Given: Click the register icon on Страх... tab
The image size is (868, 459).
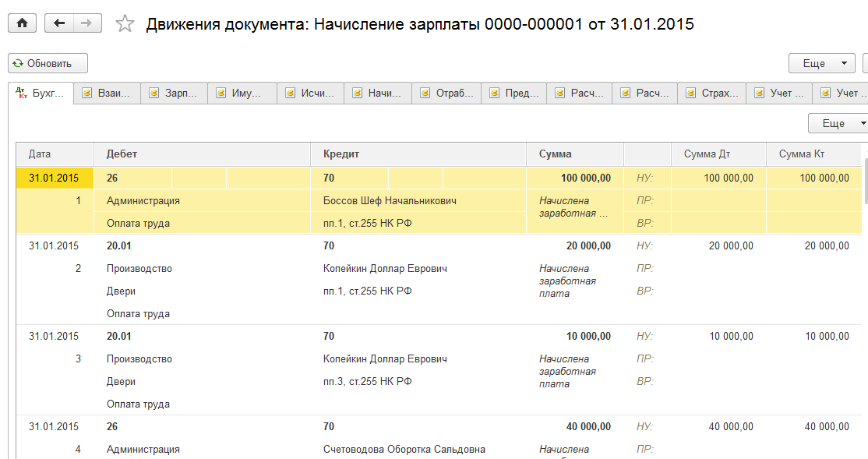Looking at the screenshot, I should click(x=690, y=93).
